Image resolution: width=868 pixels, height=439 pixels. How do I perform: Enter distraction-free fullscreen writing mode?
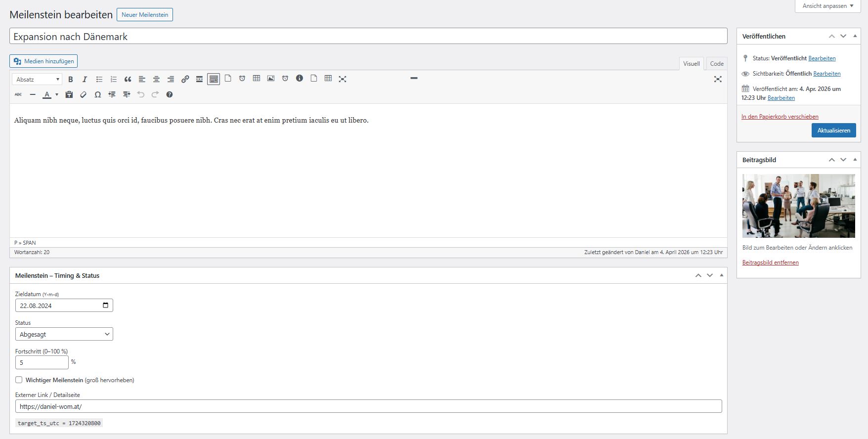(x=718, y=79)
